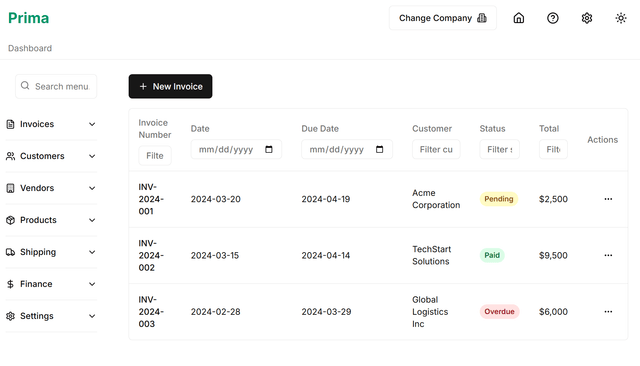Click the date 2024-03-20
640x366 pixels.
216,199
